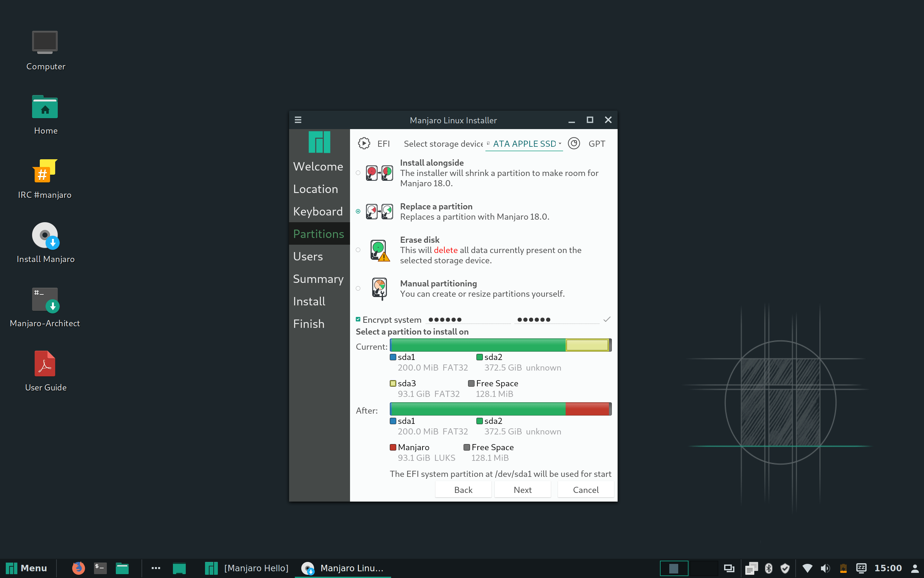Viewport: 924px width, 578px height.
Task: Open the network Wi-Fi tray icon
Action: tap(807, 568)
